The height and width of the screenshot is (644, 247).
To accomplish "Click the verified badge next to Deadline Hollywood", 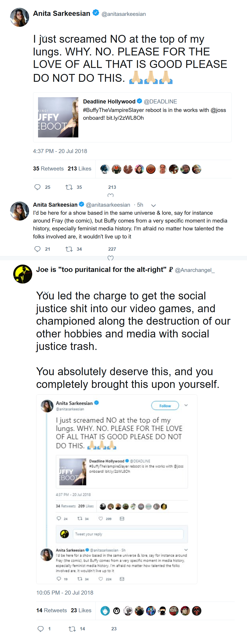I will [139, 101].
